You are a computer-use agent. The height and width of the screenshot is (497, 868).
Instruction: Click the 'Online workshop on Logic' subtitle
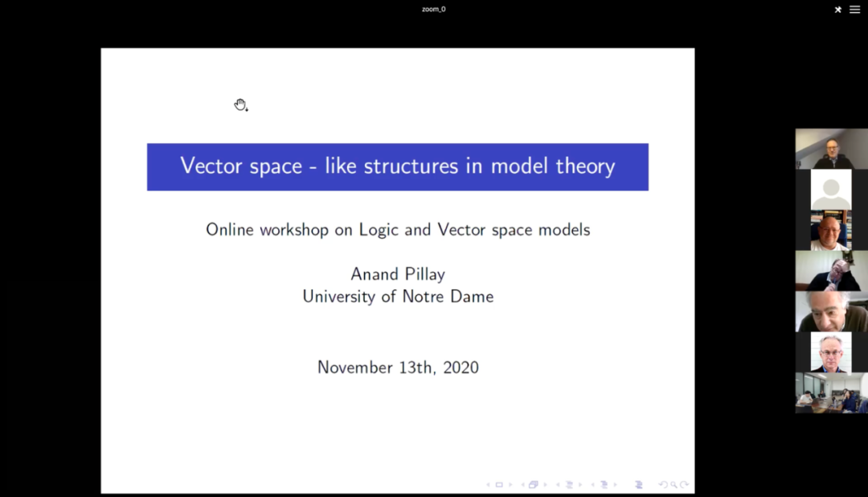(398, 230)
